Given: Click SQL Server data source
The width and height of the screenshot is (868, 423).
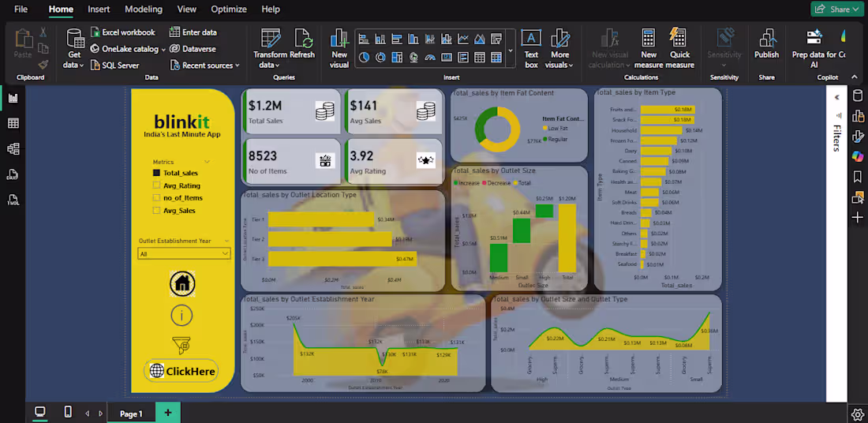Looking at the screenshot, I should point(114,66).
